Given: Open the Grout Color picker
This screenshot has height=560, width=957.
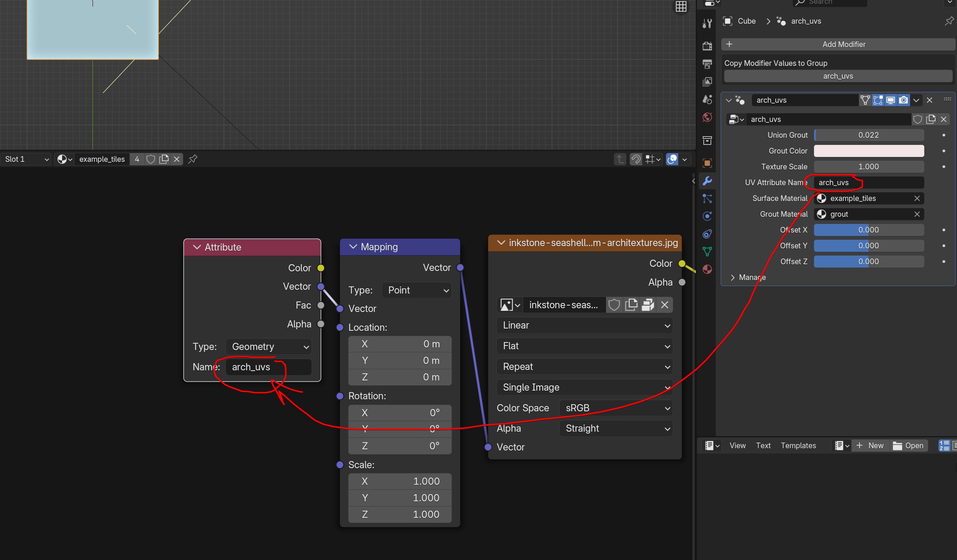Looking at the screenshot, I should point(869,151).
